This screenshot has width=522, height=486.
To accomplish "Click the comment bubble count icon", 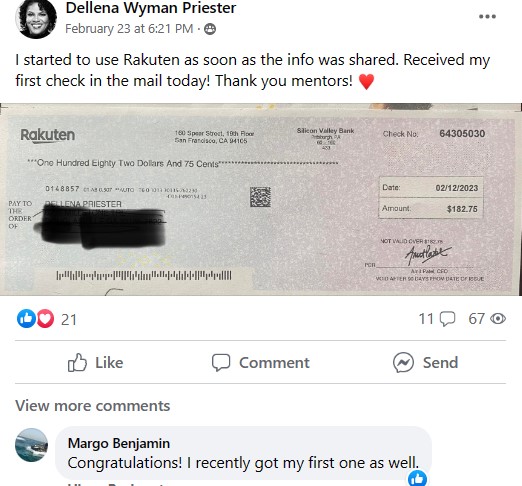I will click(x=447, y=319).
